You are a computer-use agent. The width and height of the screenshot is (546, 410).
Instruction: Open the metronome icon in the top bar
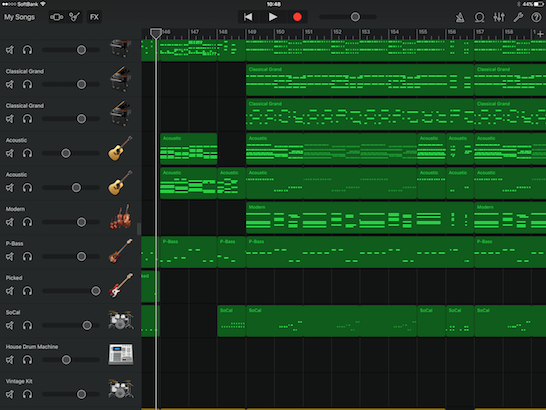coord(460,17)
